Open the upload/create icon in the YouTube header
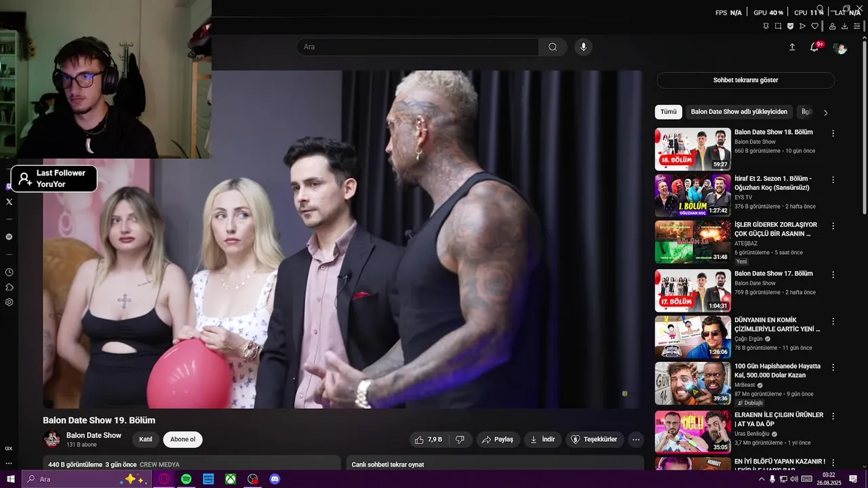The width and height of the screenshot is (868, 488). click(x=792, y=47)
